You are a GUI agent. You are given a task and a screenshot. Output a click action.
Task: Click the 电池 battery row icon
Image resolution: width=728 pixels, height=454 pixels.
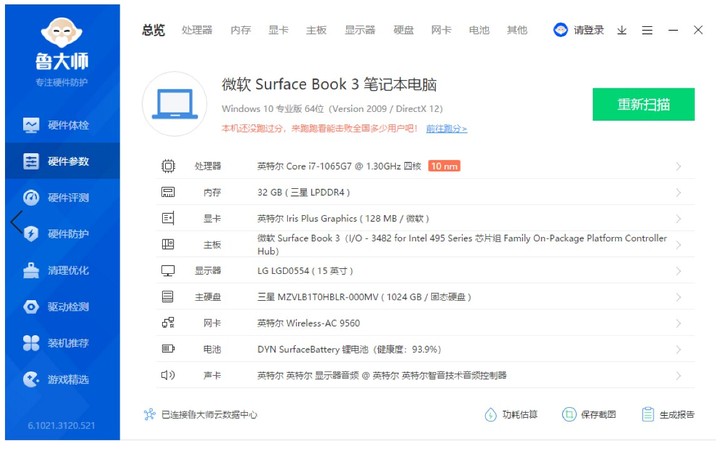tap(168, 349)
